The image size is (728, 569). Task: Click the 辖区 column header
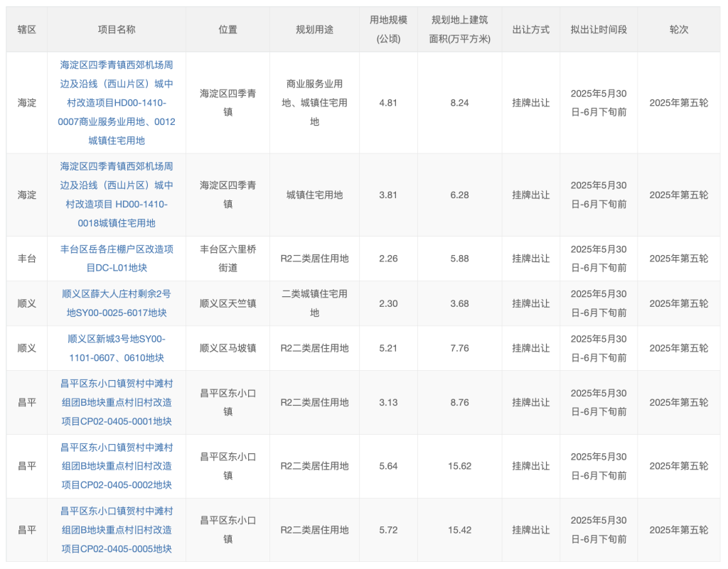click(27, 30)
